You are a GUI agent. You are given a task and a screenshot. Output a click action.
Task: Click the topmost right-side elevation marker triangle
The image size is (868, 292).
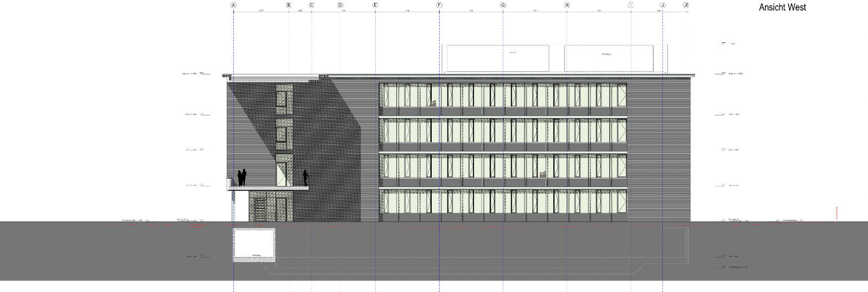723,43
